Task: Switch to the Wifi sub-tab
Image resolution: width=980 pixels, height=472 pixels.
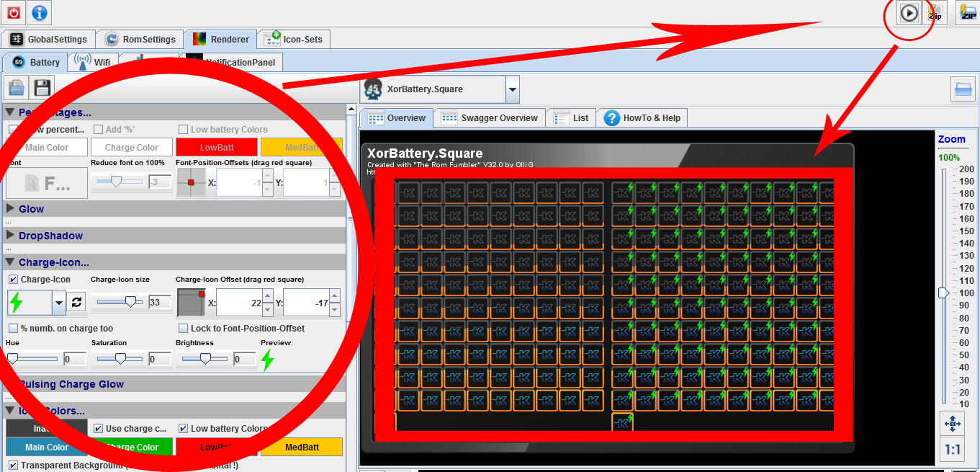Action: [x=93, y=62]
